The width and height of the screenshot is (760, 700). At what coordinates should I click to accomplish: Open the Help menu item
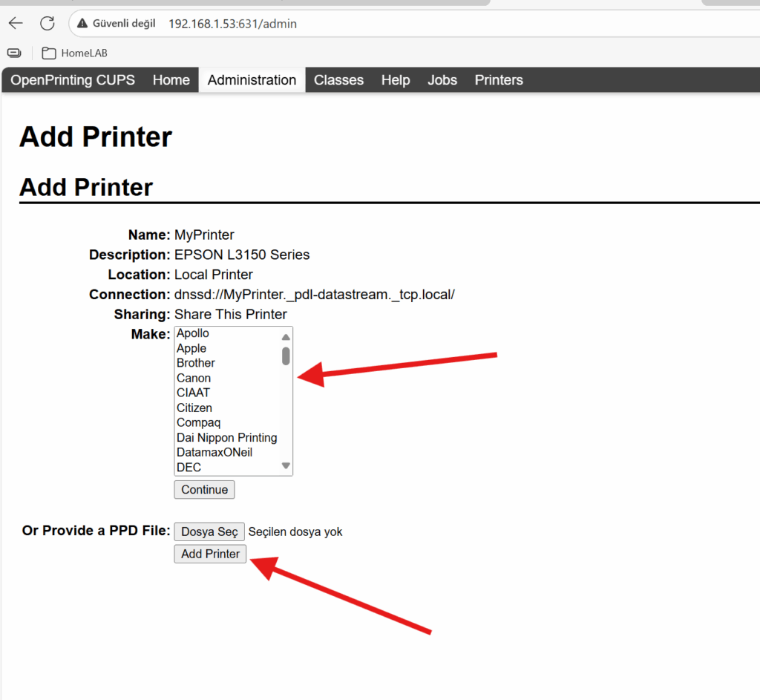point(395,80)
